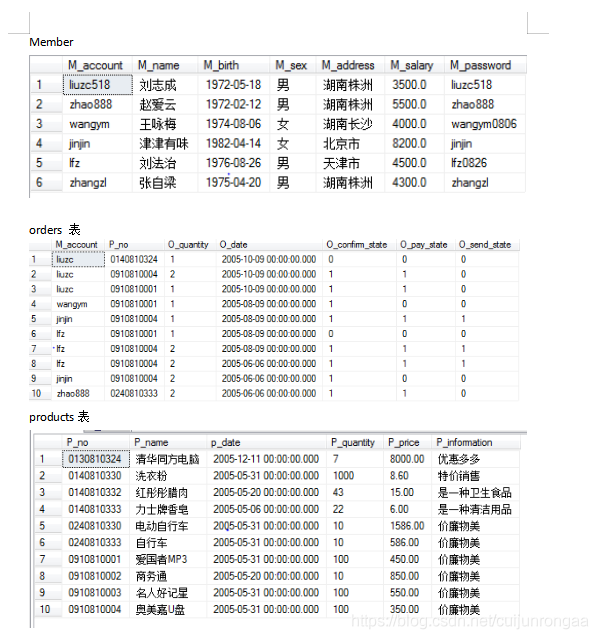Select the price value 8000.00
598x639 pixels.
[x=407, y=459]
